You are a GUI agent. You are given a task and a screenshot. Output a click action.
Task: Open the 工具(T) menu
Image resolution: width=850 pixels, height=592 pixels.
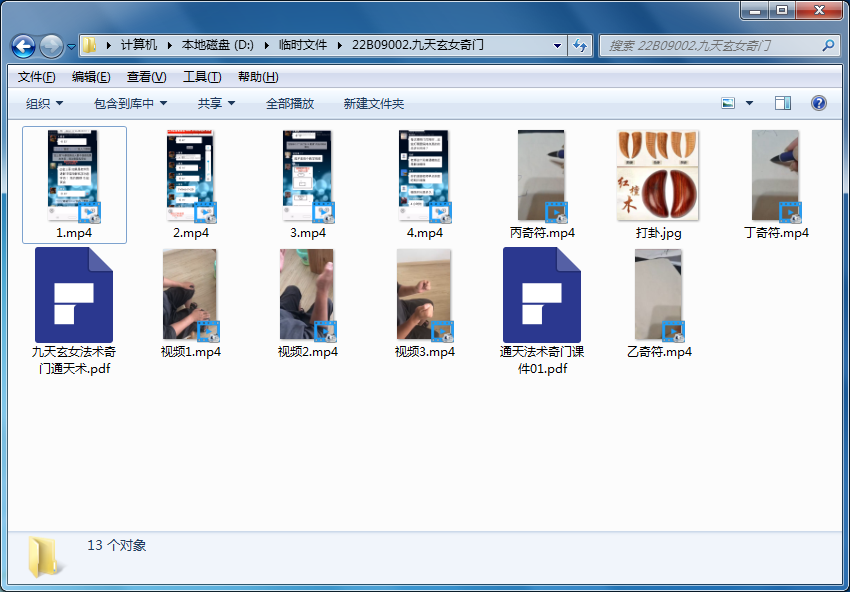click(x=202, y=77)
